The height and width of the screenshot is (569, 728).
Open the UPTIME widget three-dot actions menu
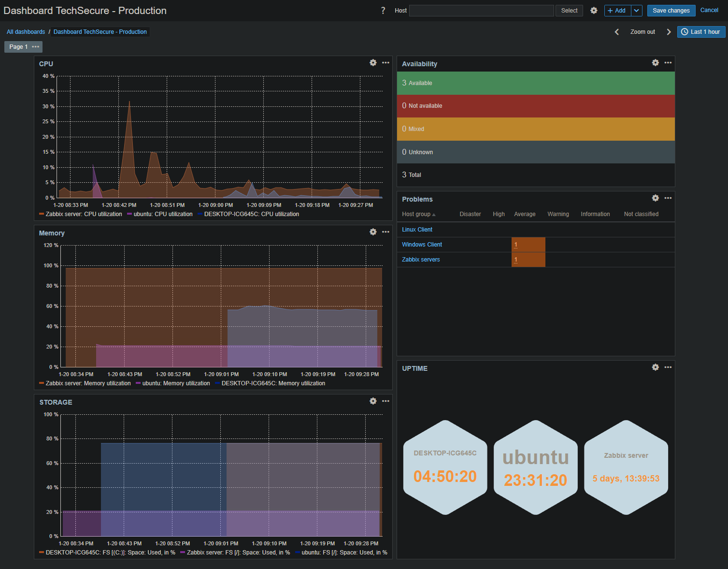(x=668, y=367)
